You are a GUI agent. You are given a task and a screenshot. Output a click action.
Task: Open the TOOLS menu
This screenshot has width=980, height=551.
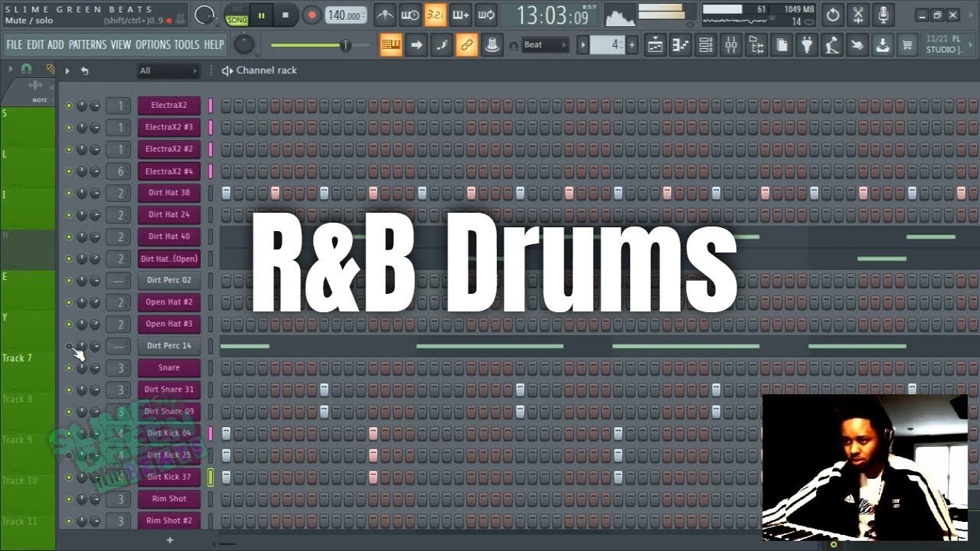(187, 45)
